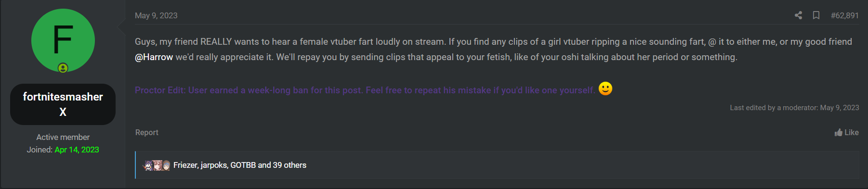Click the Active member title text

pyautogui.click(x=63, y=137)
